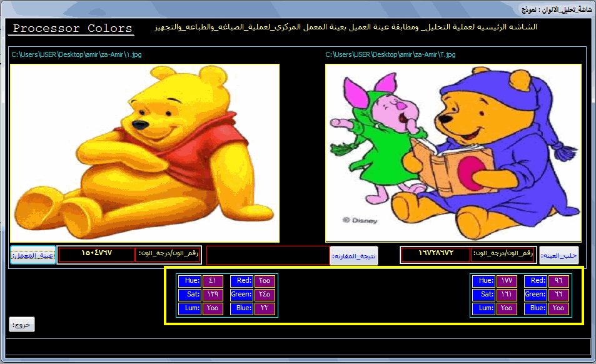Select the left Sat value field
The width and height of the screenshot is (596, 364).
213,295
